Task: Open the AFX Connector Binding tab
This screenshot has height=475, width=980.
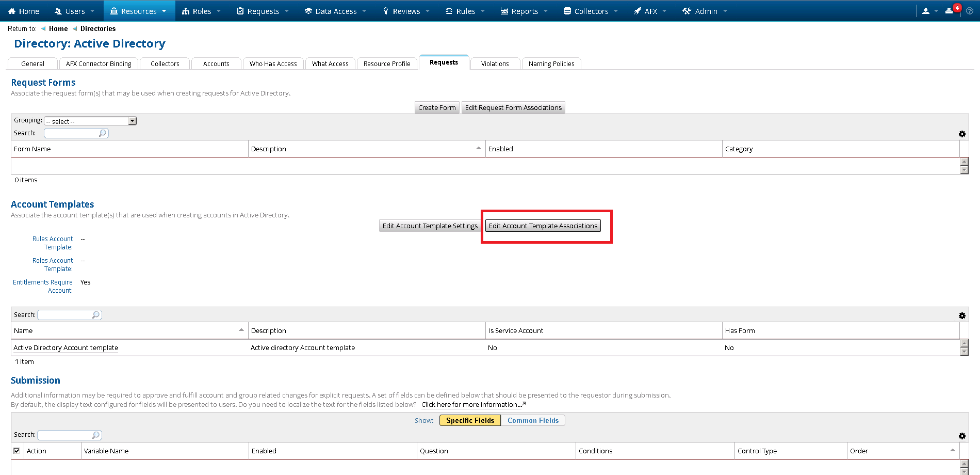Action: [x=99, y=64]
